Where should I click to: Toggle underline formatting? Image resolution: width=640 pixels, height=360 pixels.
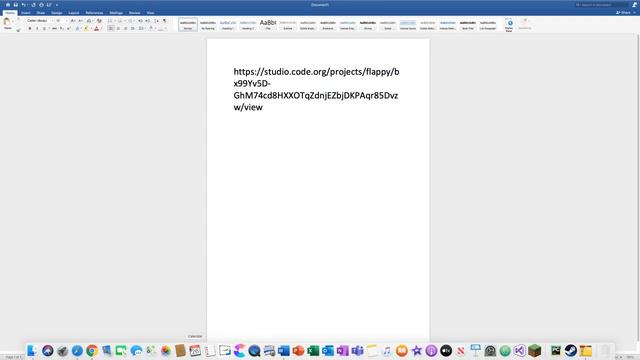(x=44, y=29)
